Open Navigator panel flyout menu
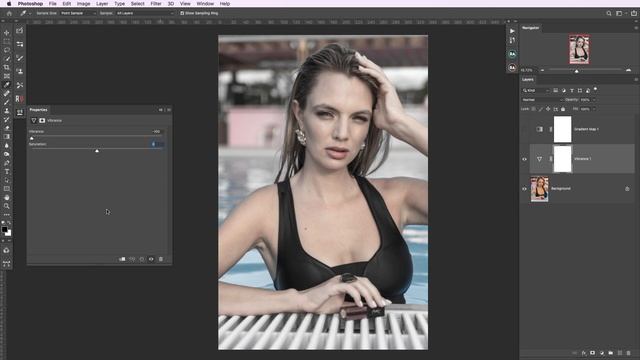Screen dimensions: 640x360 [636, 28]
